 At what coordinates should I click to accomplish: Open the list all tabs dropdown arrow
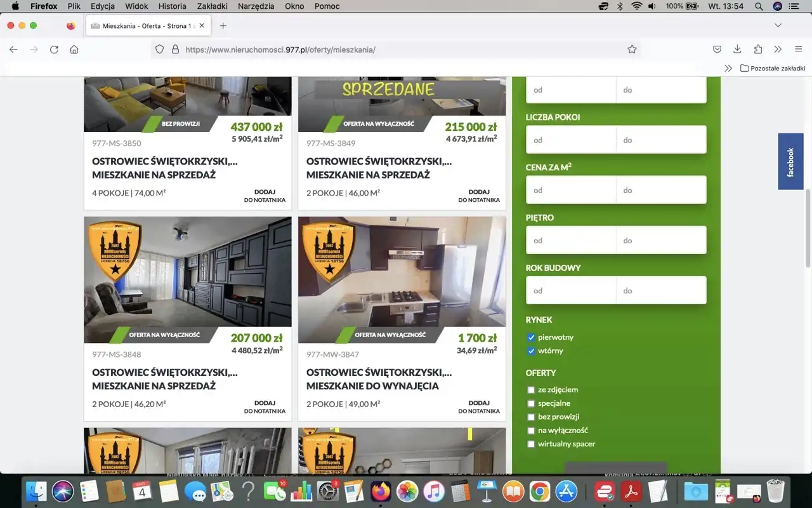pyautogui.click(x=778, y=25)
